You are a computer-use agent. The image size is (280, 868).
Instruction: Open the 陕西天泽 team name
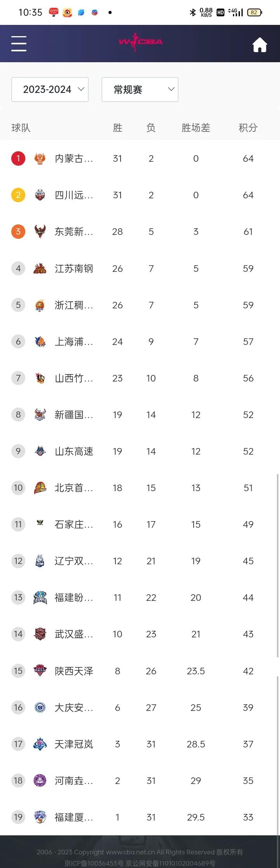pyautogui.click(x=74, y=671)
